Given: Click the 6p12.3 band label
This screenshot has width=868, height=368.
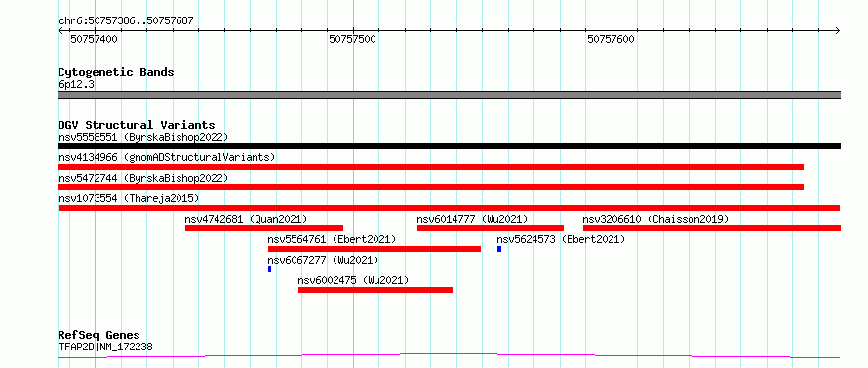Looking at the screenshot, I should click(76, 85).
